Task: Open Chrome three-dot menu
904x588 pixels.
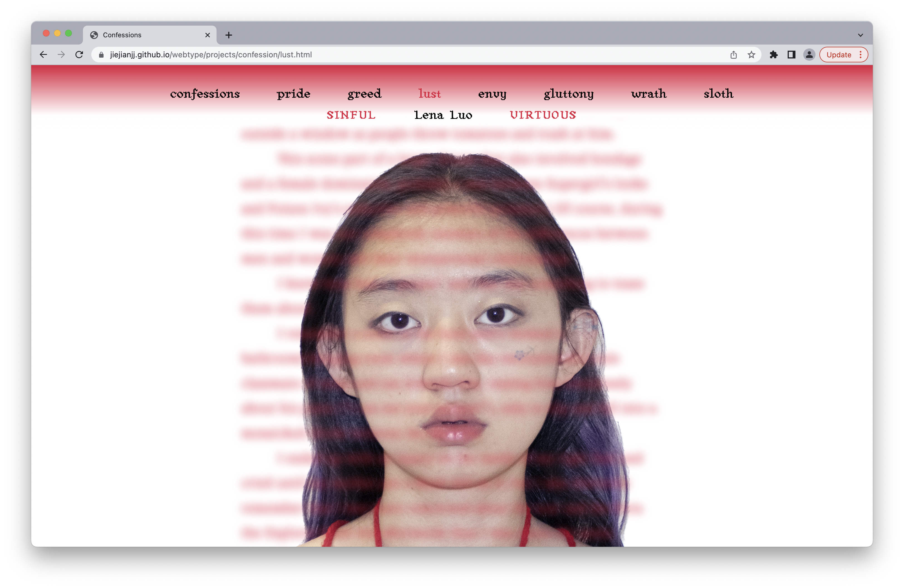Action: tap(861, 55)
